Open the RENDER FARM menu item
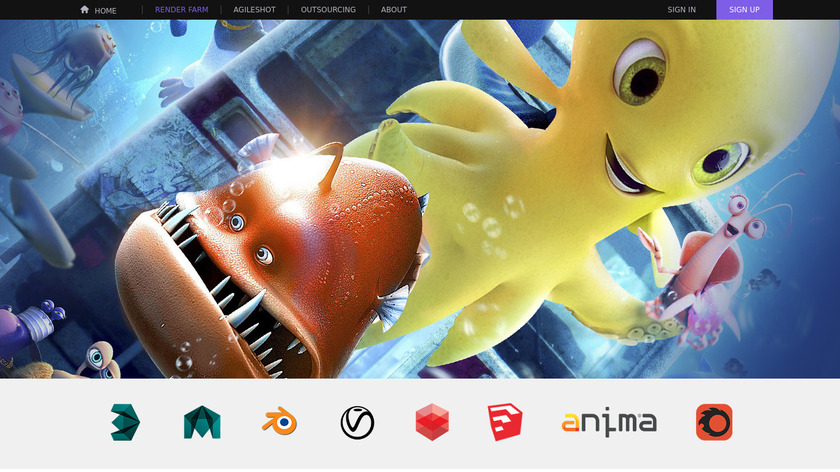Viewport: 840px width, 472px height. 182,10
